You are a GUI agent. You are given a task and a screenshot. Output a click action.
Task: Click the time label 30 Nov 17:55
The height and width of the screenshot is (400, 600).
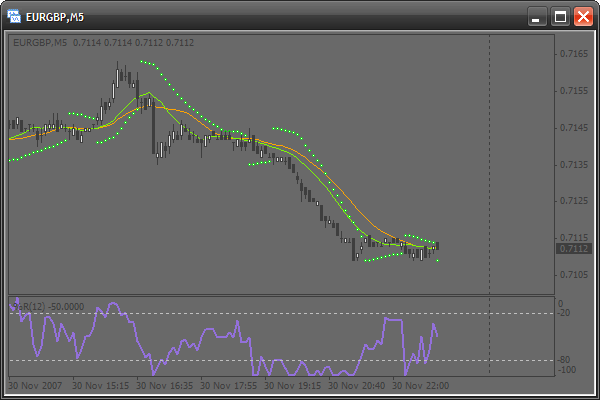pos(228,385)
